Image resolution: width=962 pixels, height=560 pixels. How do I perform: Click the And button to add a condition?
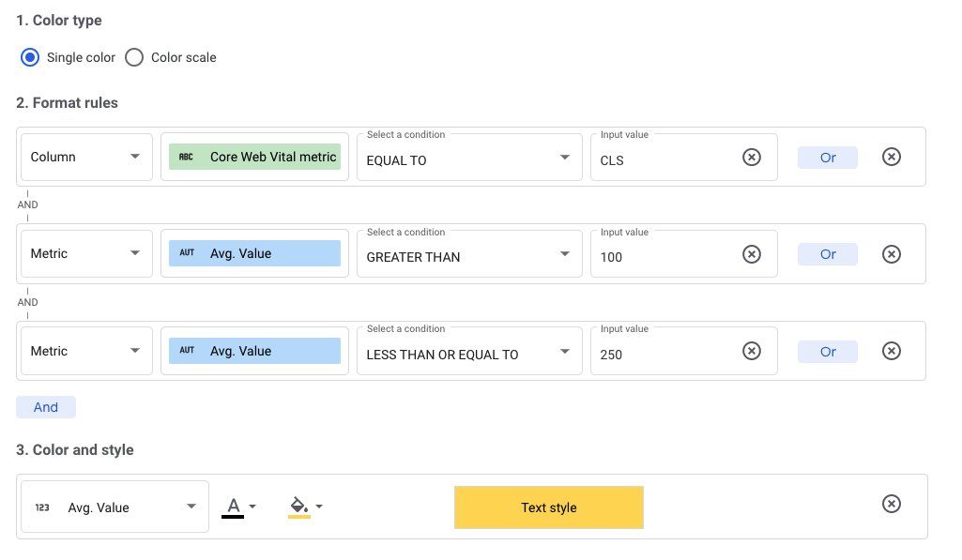(x=45, y=406)
